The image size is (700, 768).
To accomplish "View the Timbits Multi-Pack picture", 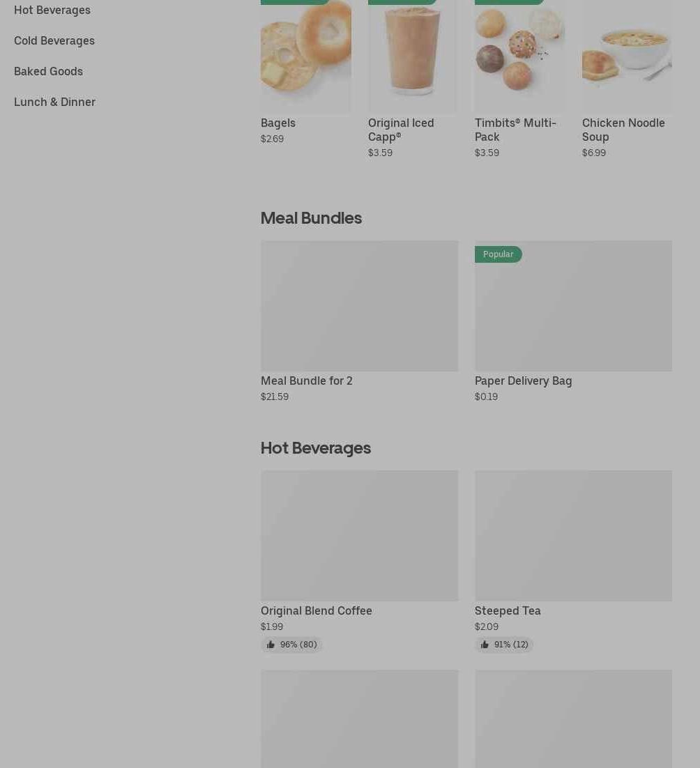I will click(x=519, y=56).
